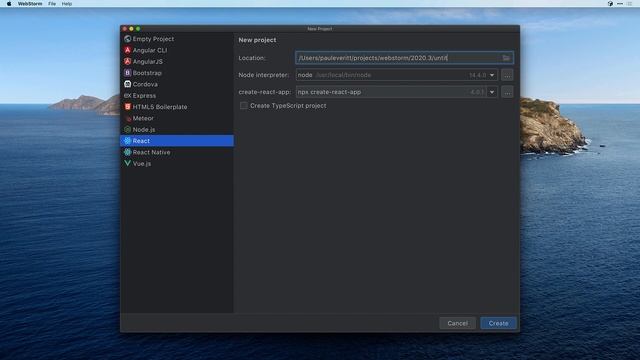Click the Node.js hexagon icon
The width and height of the screenshot is (640, 360).
127,129
